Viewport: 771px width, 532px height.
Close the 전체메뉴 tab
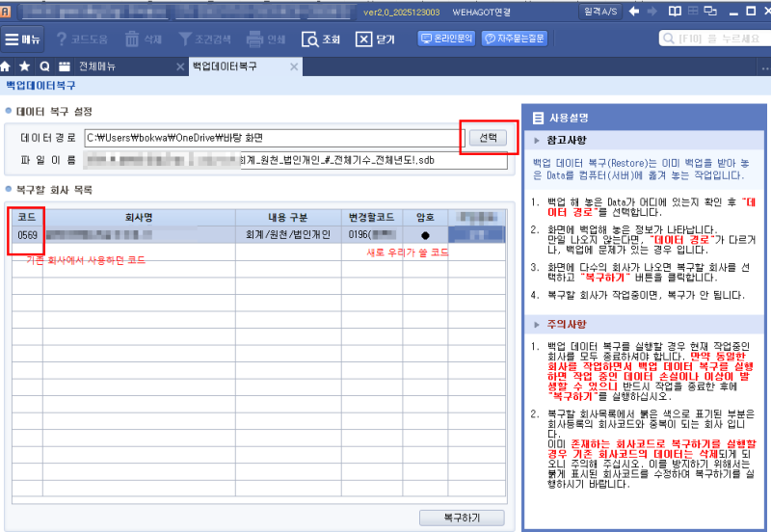click(x=180, y=66)
